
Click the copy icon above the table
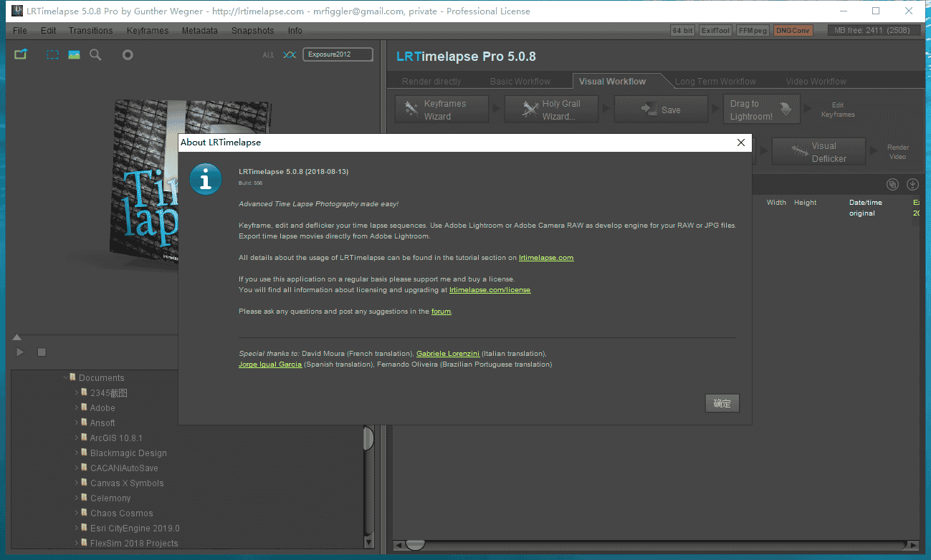(892, 184)
